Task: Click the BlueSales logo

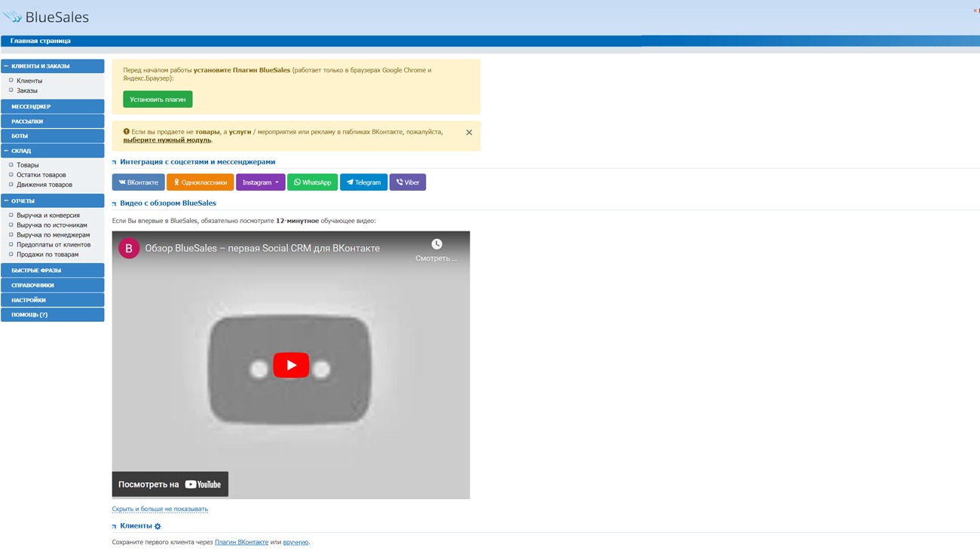Action: point(46,17)
